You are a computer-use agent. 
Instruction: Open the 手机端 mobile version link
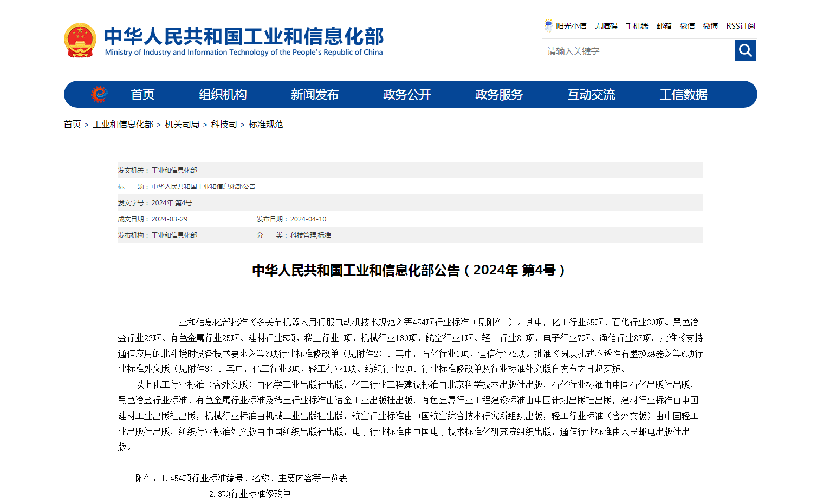point(637,26)
